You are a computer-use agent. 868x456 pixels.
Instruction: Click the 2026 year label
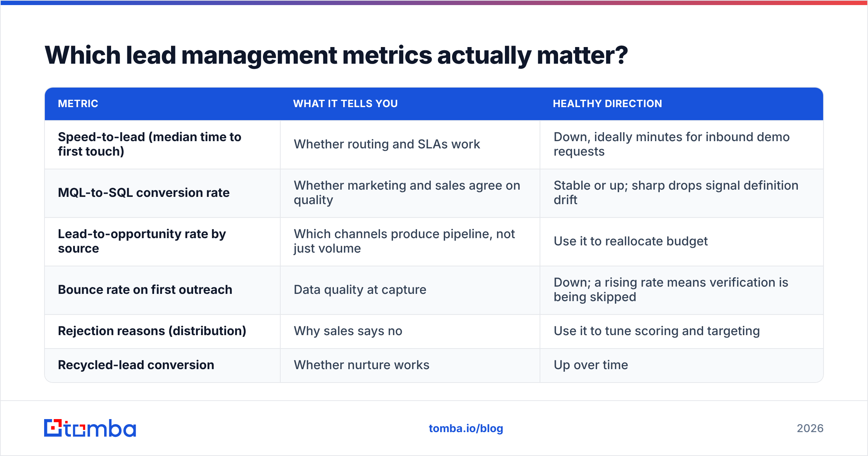coord(810,428)
